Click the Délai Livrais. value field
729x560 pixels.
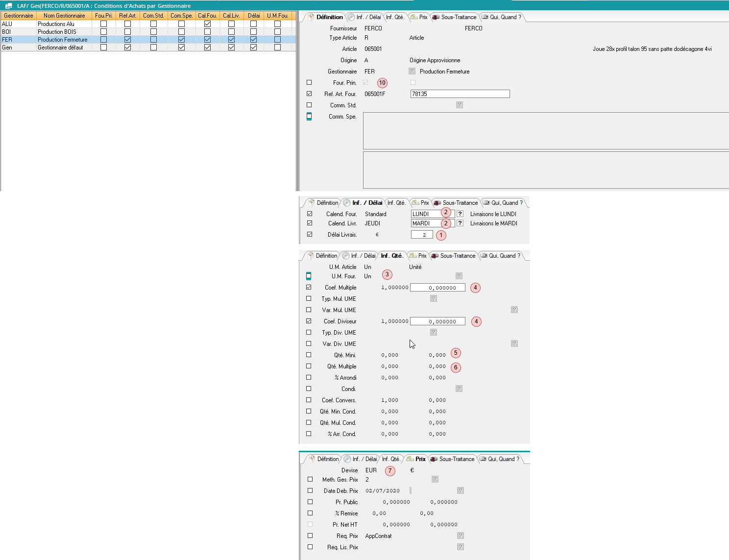point(421,235)
